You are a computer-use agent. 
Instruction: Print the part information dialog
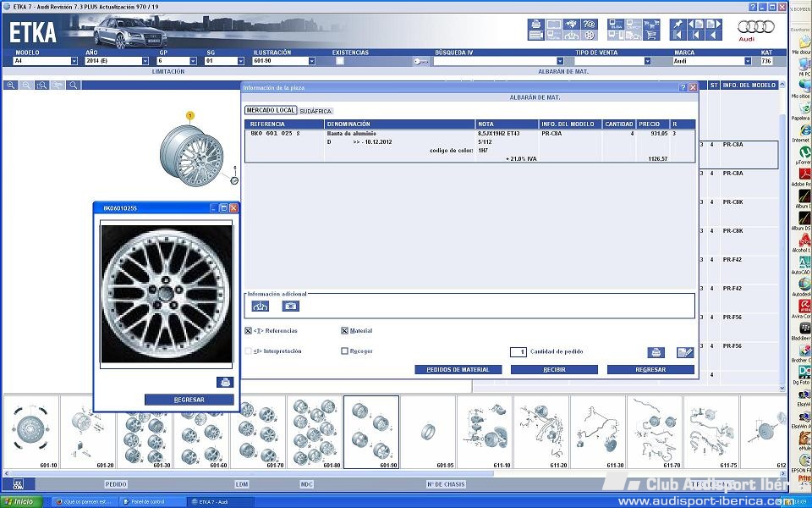656,352
